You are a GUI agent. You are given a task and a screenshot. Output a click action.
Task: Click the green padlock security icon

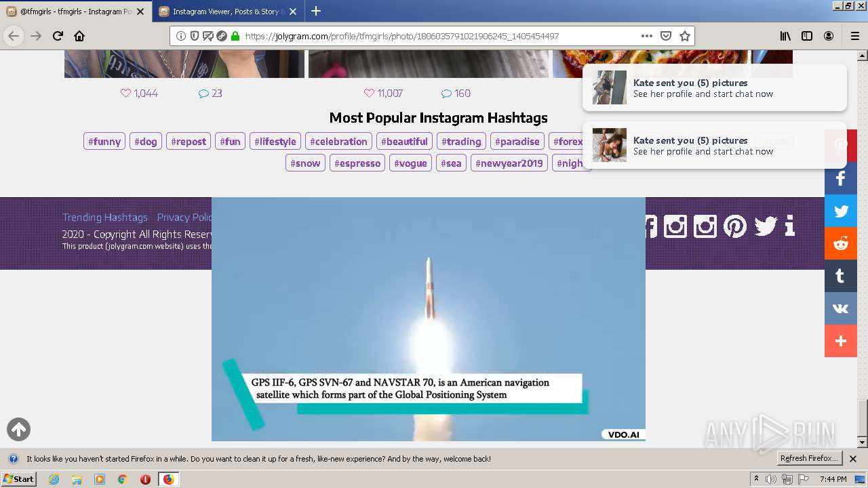coord(235,36)
